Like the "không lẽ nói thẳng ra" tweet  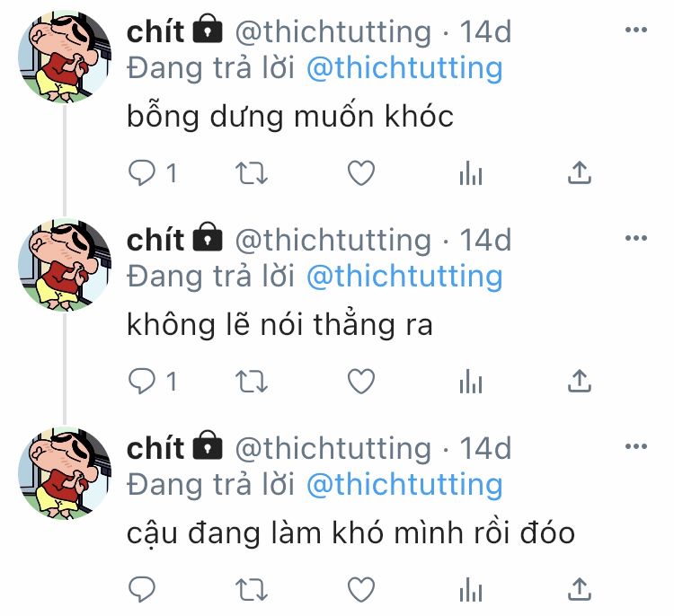pyautogui.click(x=361, y=381)
